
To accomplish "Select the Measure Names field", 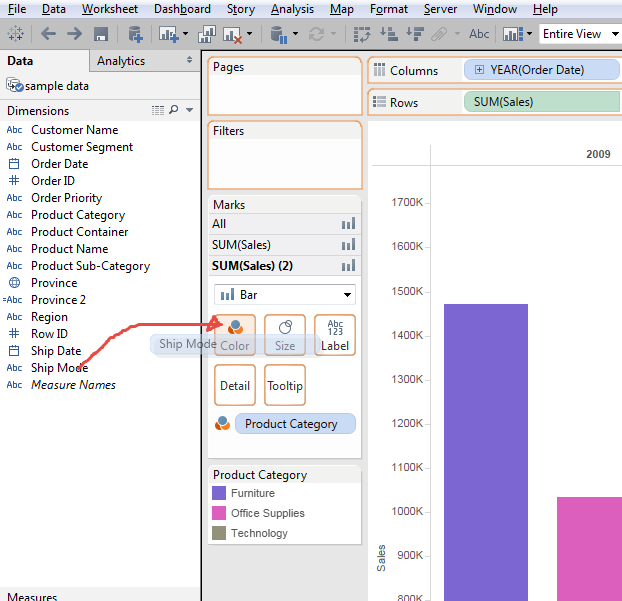I will [73, 385].
